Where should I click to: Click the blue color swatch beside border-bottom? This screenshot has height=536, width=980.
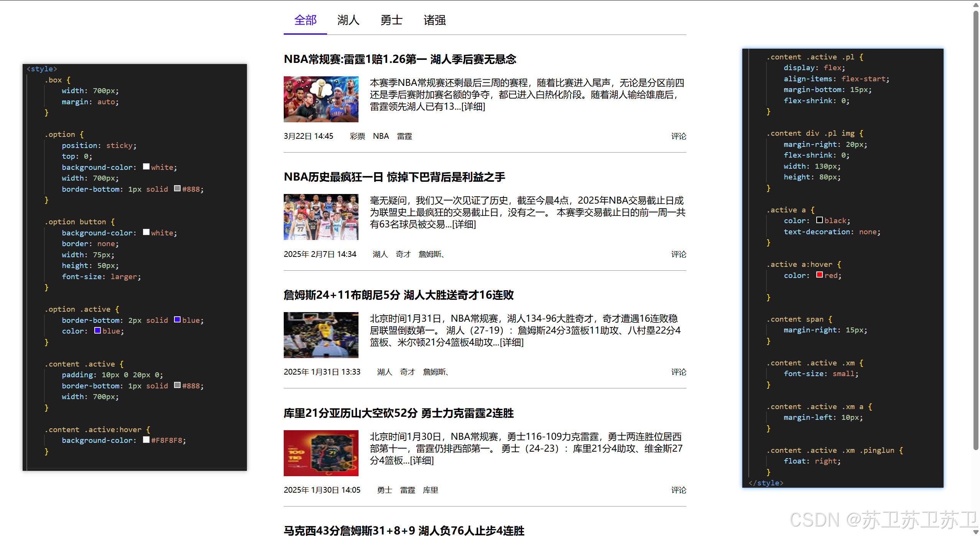[x=177, y=320]
